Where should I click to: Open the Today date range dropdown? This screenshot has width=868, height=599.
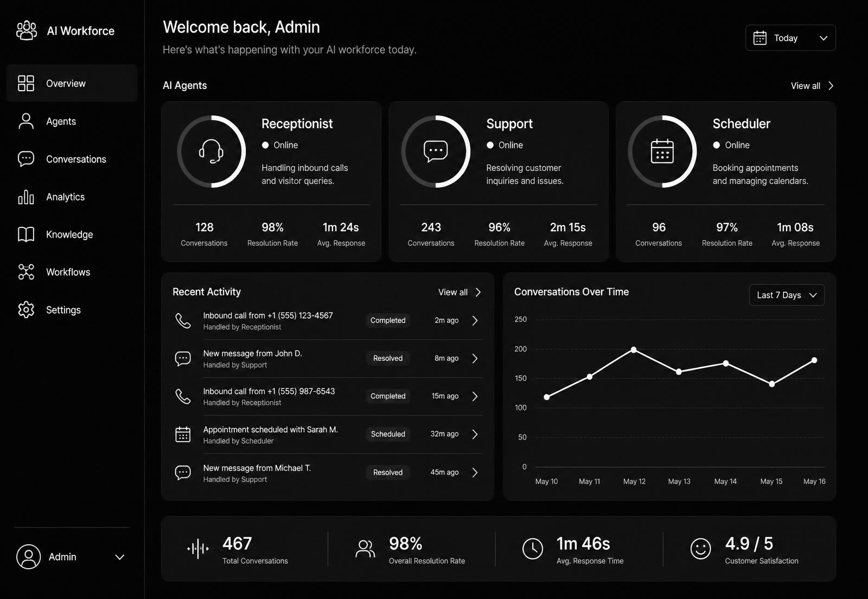(790, 38)
